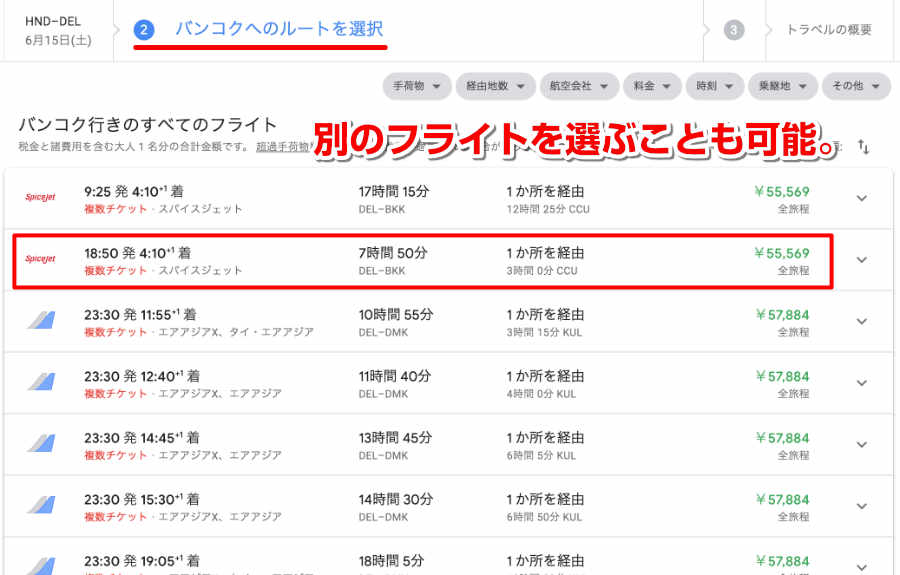The image size is (900, 575).
Task: Select the 9:25 発 4:10 着 flight
Action: (x=448, y=199)
